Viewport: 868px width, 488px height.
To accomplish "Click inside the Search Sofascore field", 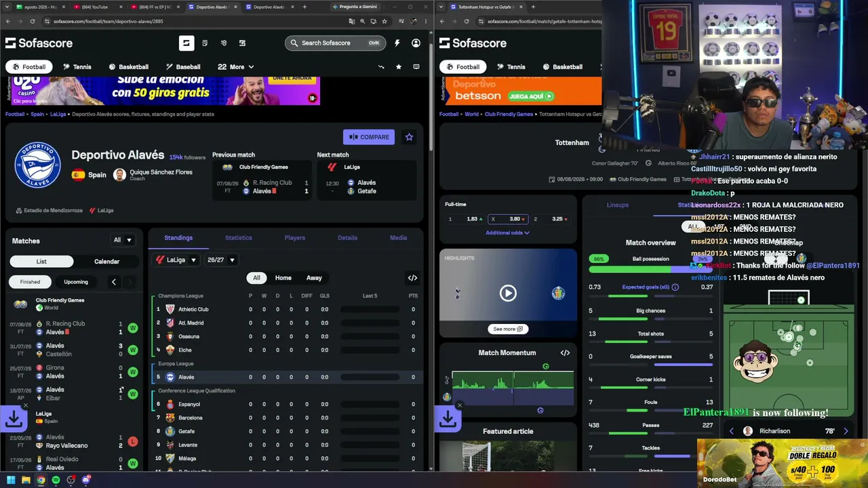I will (335, 43).
